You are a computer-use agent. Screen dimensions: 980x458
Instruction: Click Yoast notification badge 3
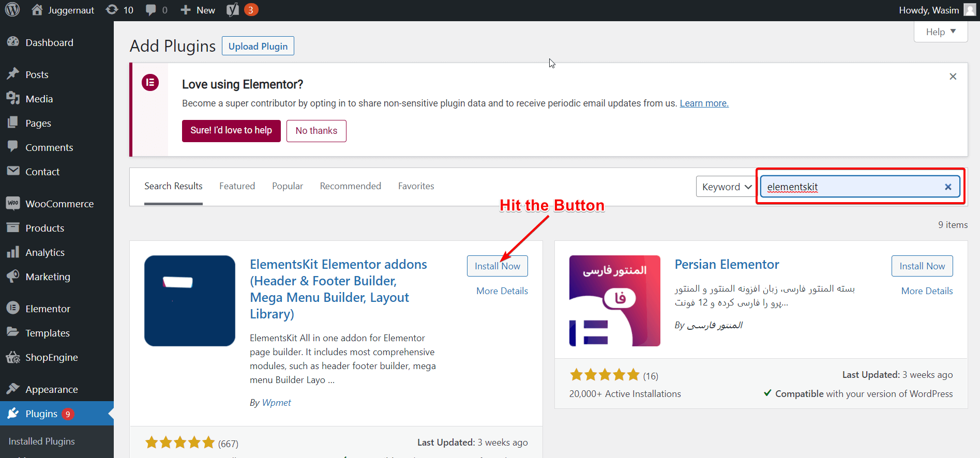tap(251, 10)
